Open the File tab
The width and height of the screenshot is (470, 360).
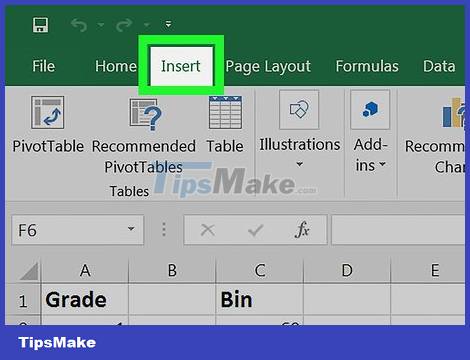coord(44,66)
